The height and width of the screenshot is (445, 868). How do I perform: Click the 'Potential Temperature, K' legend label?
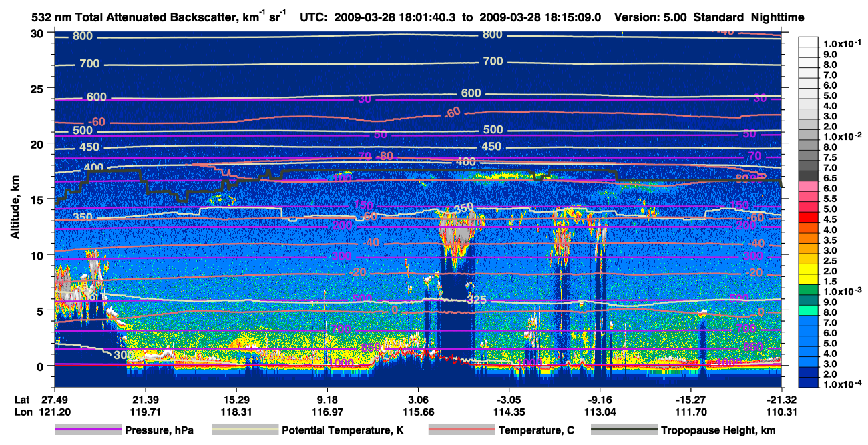pos(343,430)
